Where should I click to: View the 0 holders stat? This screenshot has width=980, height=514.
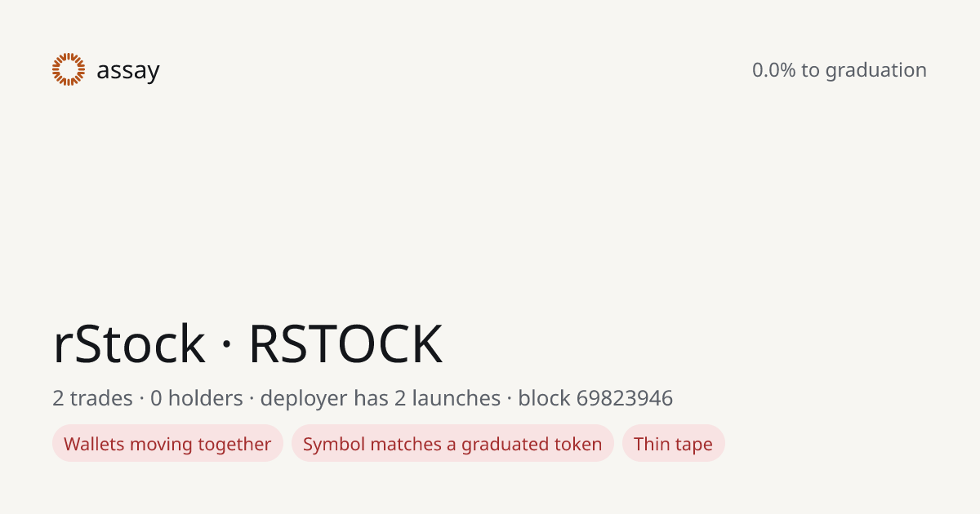[197, 398]
